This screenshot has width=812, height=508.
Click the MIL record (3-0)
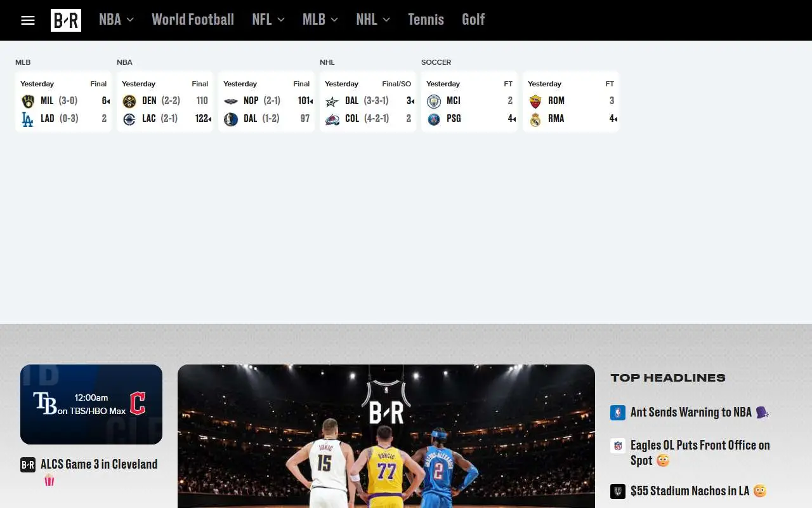click(68, 101)
